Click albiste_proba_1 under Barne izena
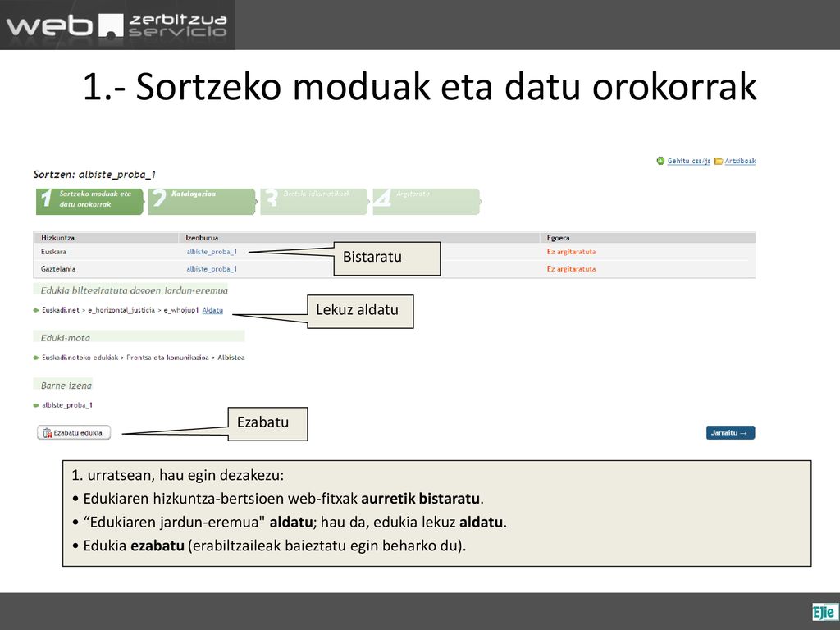This screenshot has width=840, height=630. tap(67, 405)
